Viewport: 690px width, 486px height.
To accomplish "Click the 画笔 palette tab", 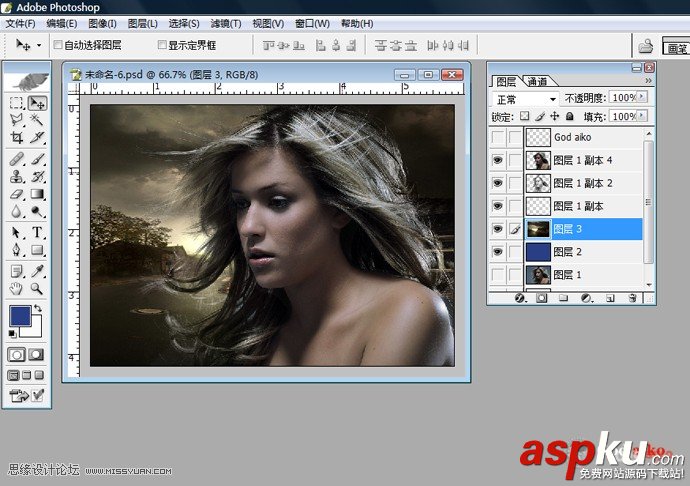I will [676, 48].
